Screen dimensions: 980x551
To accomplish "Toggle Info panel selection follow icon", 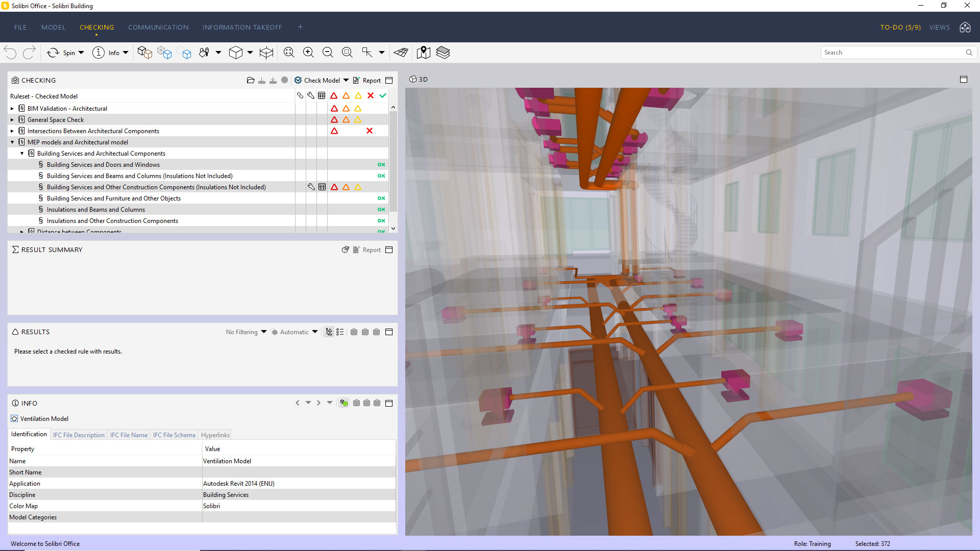I will pyautogui.click(x=344, y=403).
